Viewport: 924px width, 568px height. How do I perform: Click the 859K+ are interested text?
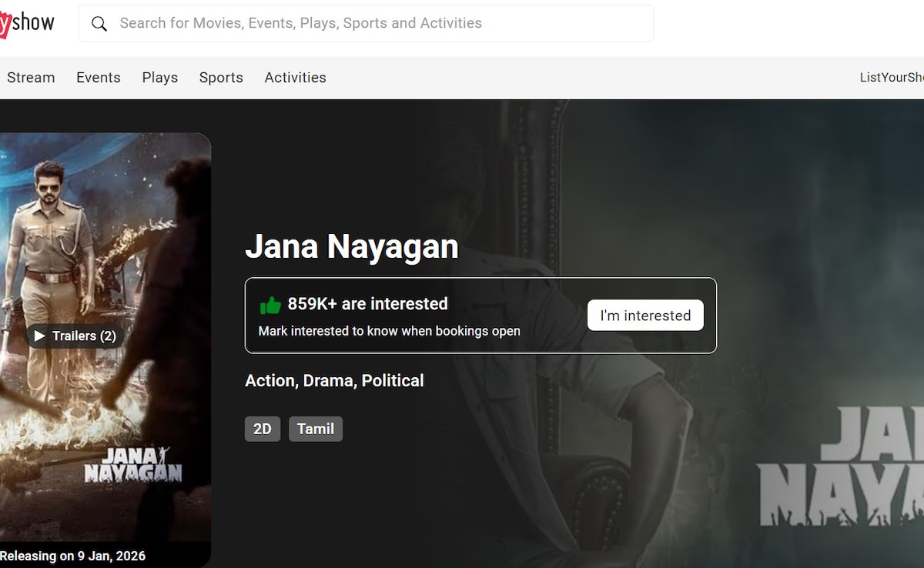tap(367, 304)
